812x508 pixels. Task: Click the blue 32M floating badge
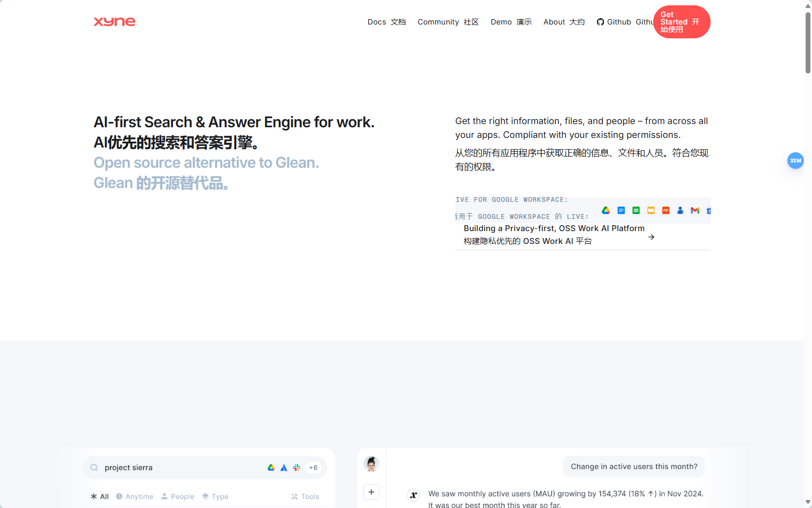tap(796, 160)
